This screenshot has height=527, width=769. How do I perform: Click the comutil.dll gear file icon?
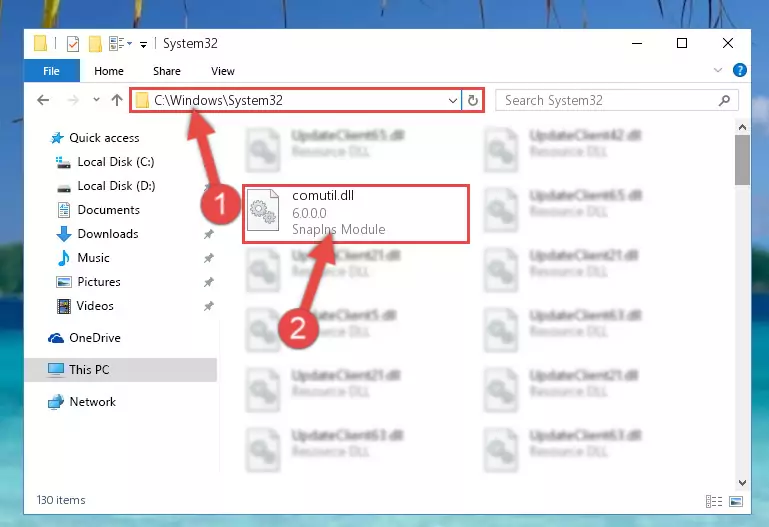263,211
